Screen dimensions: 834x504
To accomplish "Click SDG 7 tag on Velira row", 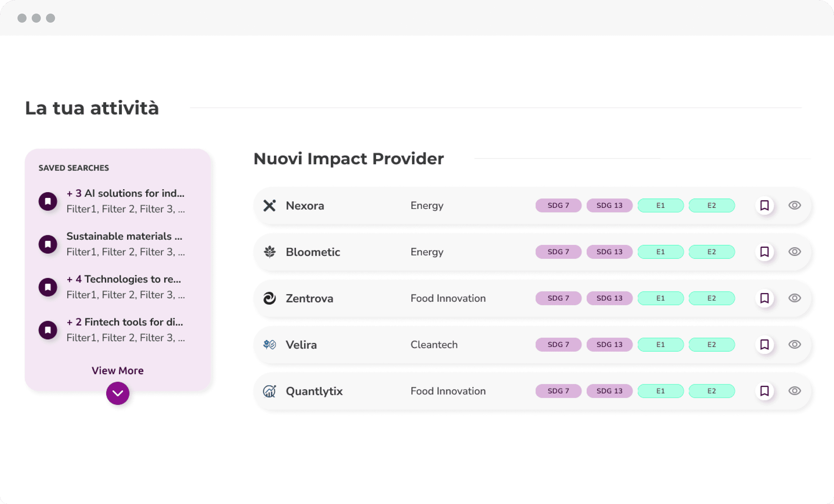I will 558,344.
